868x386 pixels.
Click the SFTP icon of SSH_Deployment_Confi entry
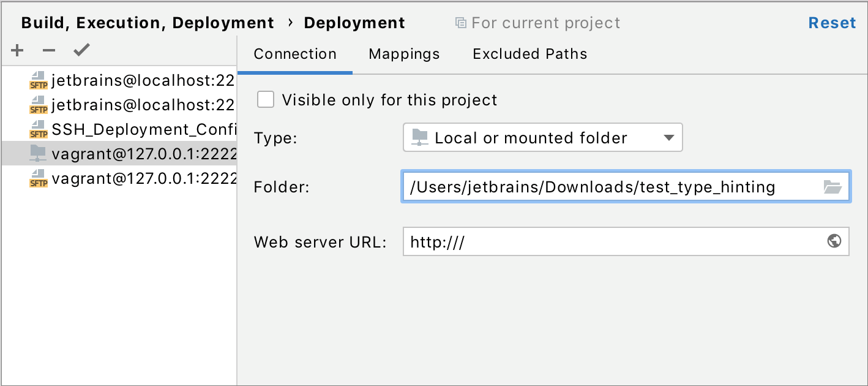[x=38, y=129]
